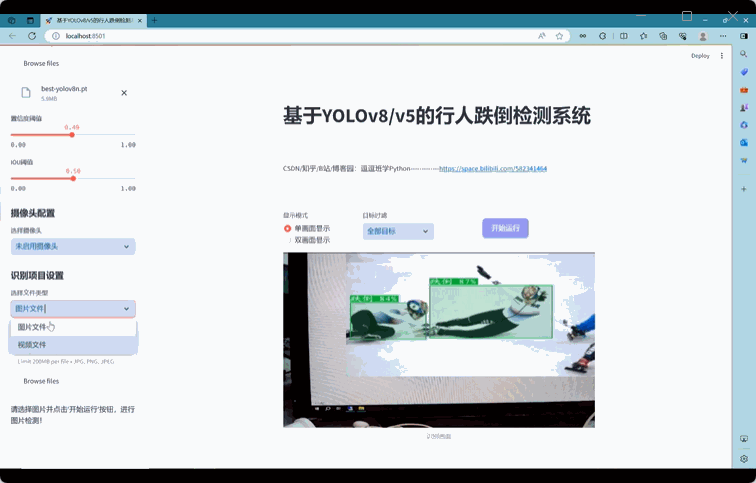
Task: Switch to the YOLOv8/v5 browser tab
Action: 93,21
